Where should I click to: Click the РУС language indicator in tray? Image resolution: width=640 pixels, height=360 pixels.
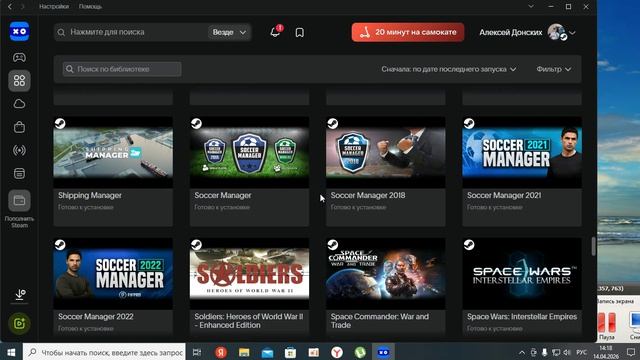tap(581, 352)
